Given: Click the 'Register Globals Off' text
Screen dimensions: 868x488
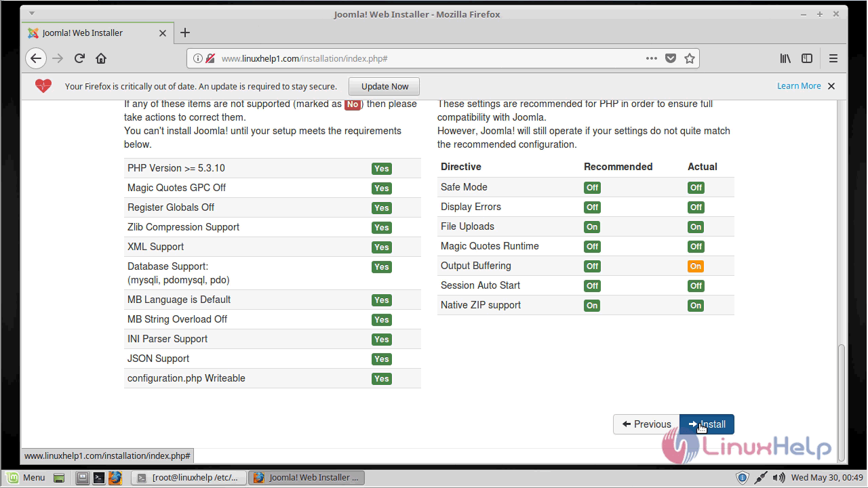Looking at the screenshot, I should (x=171, y=207).
